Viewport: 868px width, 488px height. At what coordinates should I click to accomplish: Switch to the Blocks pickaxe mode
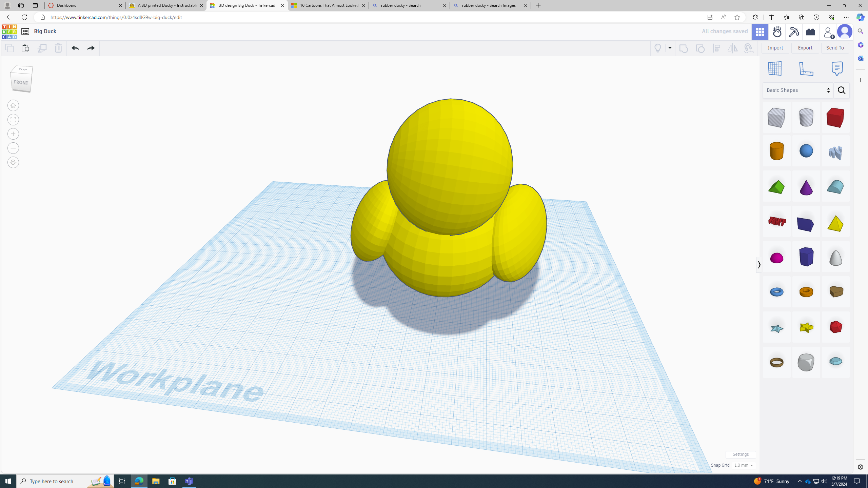(x=794, y=32)
